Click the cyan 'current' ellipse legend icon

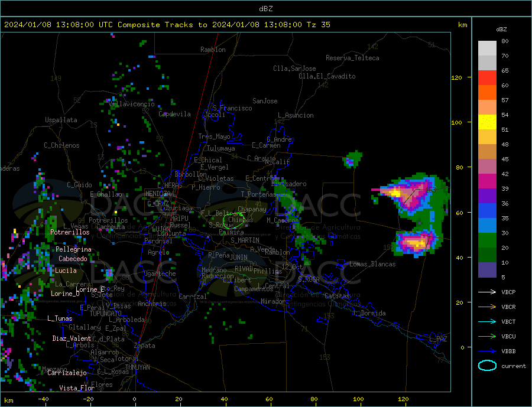pyautogui.click(x=487, y=366)
